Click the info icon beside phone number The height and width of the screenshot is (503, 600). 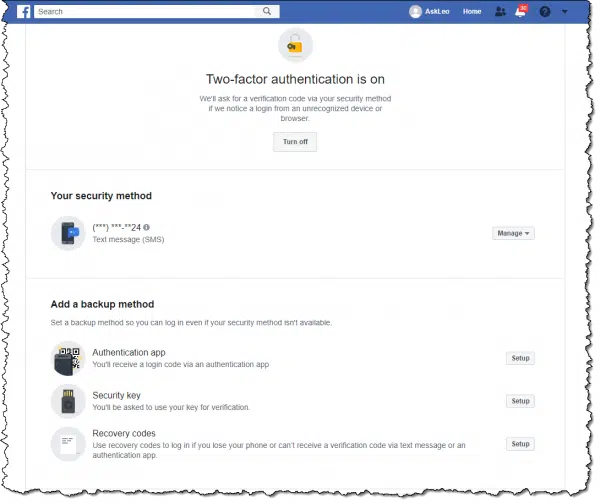[146, 227]
